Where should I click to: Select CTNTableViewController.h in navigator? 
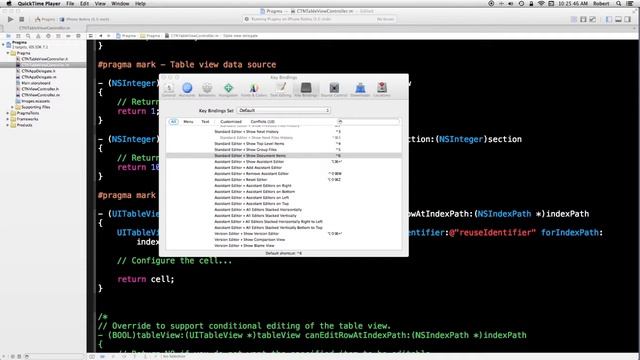(45, 59)
